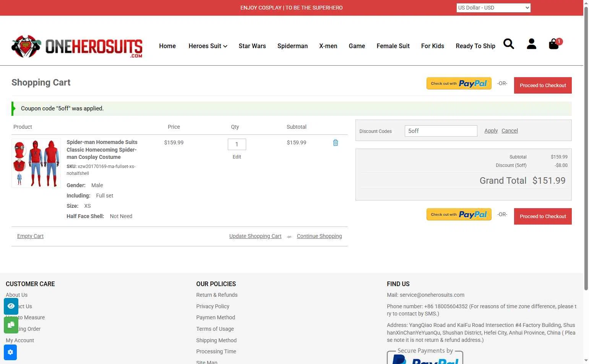Open Star Wars category

(252, 46)
